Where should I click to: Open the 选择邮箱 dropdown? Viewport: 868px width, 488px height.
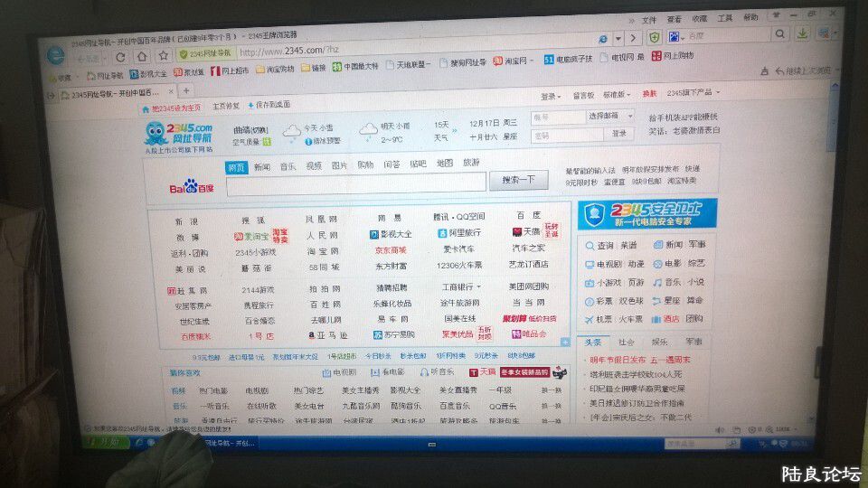click(x=609, y=117)
